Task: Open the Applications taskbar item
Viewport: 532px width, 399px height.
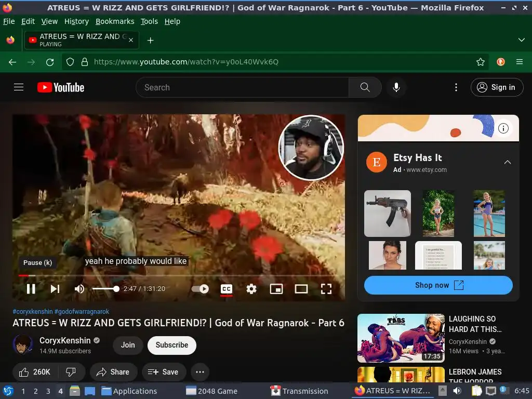Action: (129, 391)
